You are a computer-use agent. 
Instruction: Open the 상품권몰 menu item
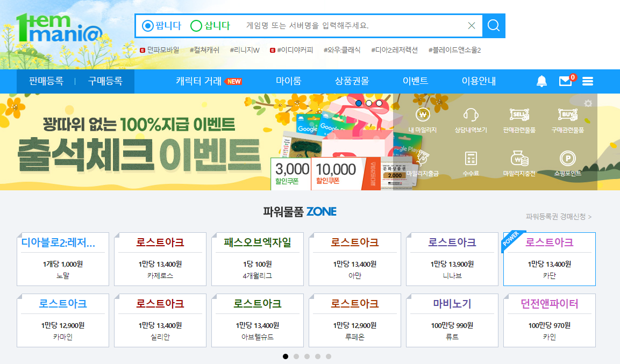pyautogui.click(x=352, y=81)
